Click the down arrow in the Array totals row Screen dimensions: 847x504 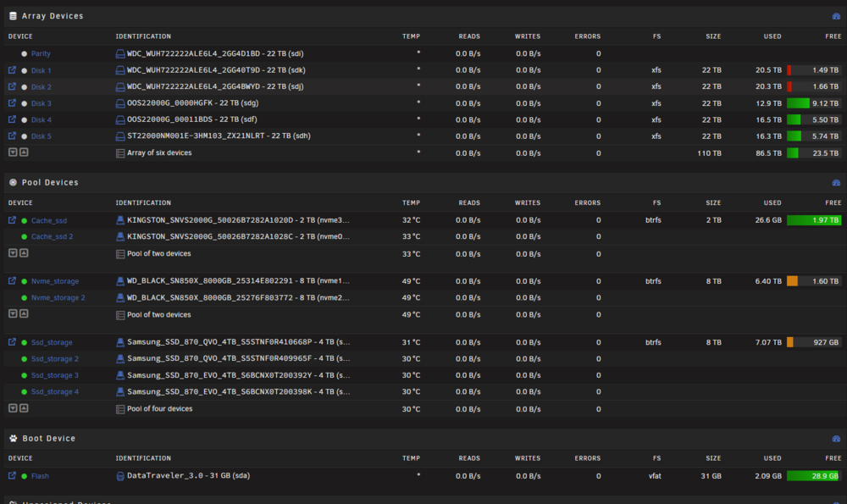[x=13, y=152]
